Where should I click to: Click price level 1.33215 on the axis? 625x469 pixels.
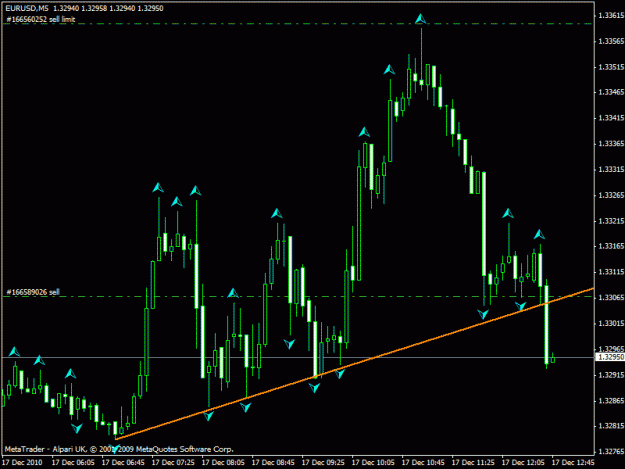611,221
